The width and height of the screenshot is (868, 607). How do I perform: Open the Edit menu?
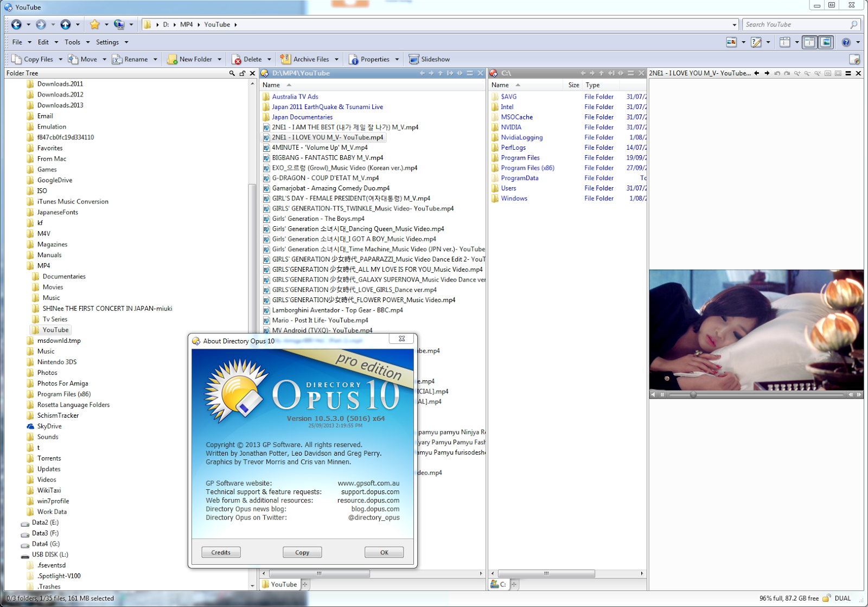click(x=43, y=42)
